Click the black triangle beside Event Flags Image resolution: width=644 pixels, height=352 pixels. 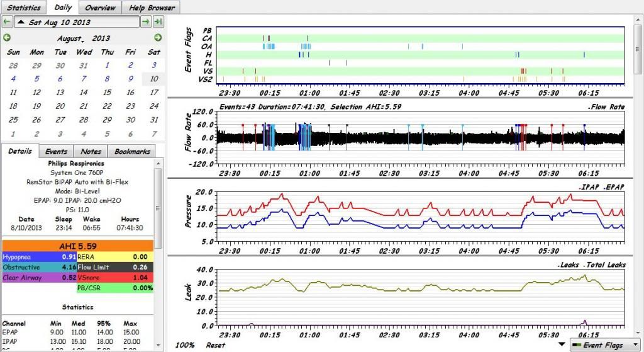[561, 344]
